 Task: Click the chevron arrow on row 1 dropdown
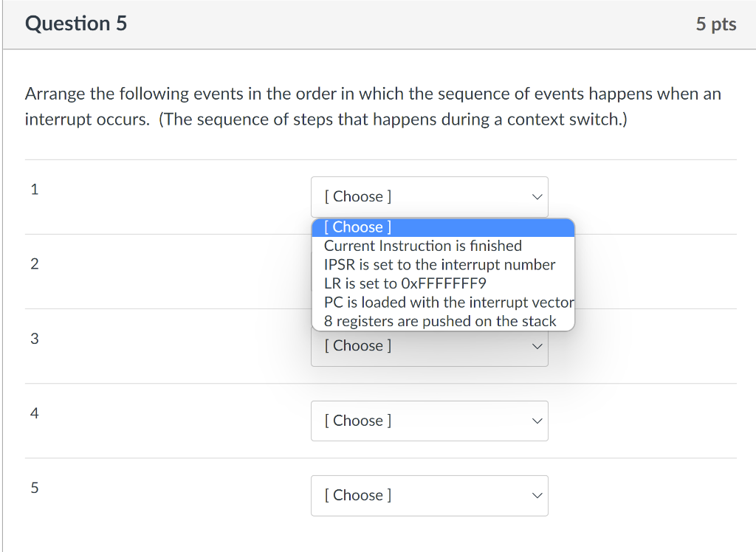pos(537,196)
